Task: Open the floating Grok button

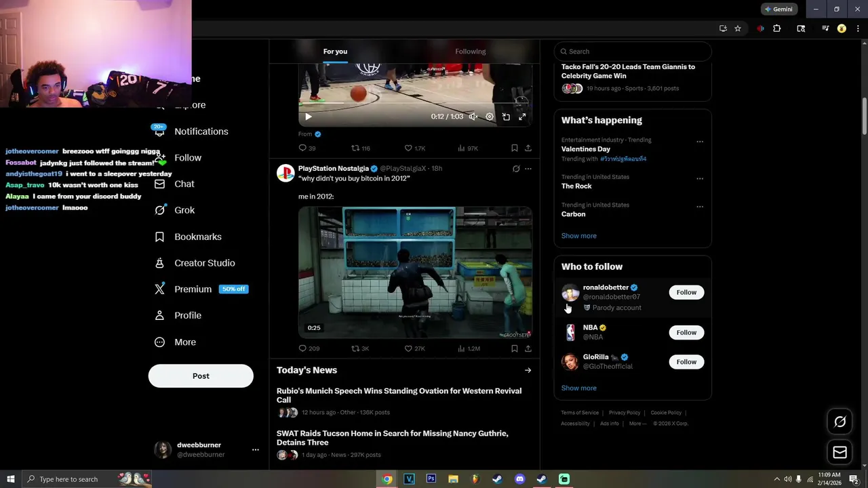Action: coord(840,422)
